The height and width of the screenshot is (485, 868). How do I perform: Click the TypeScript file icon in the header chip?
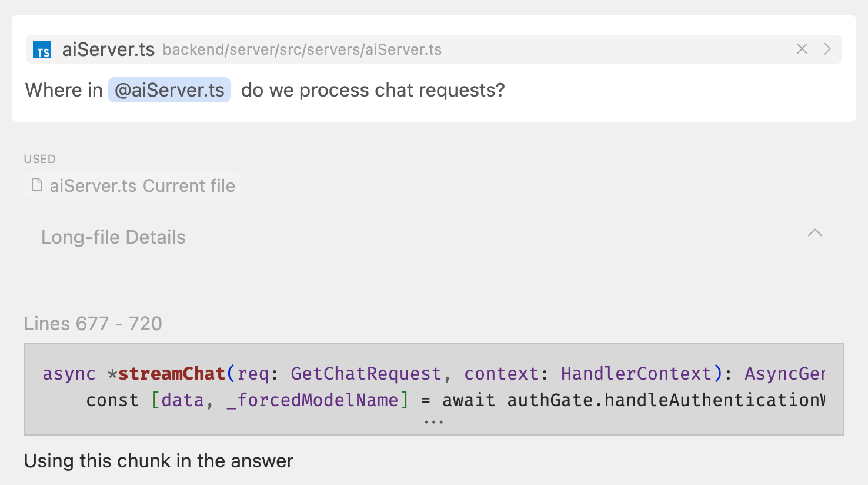42,50
